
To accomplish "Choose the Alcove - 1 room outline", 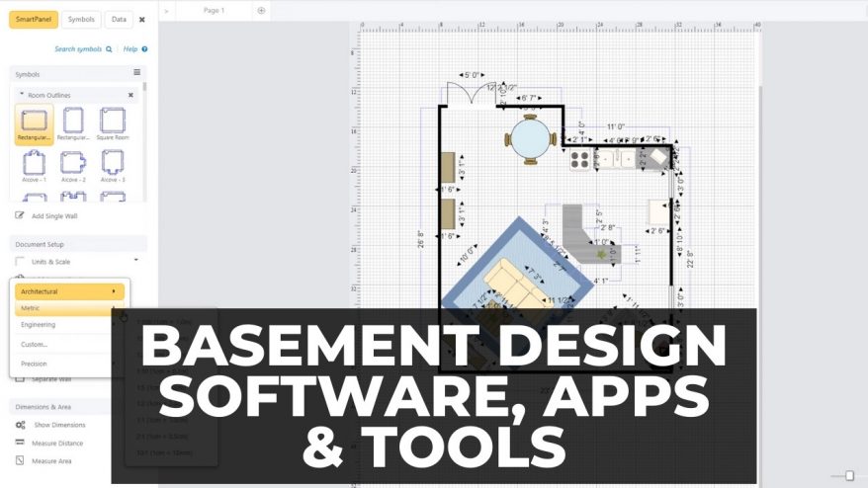I will (x=34, y=167).
